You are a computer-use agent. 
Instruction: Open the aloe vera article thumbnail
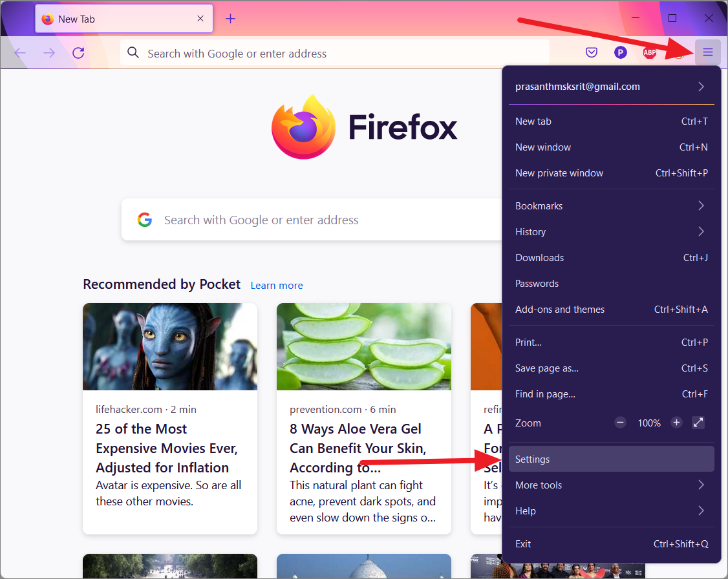363,346
